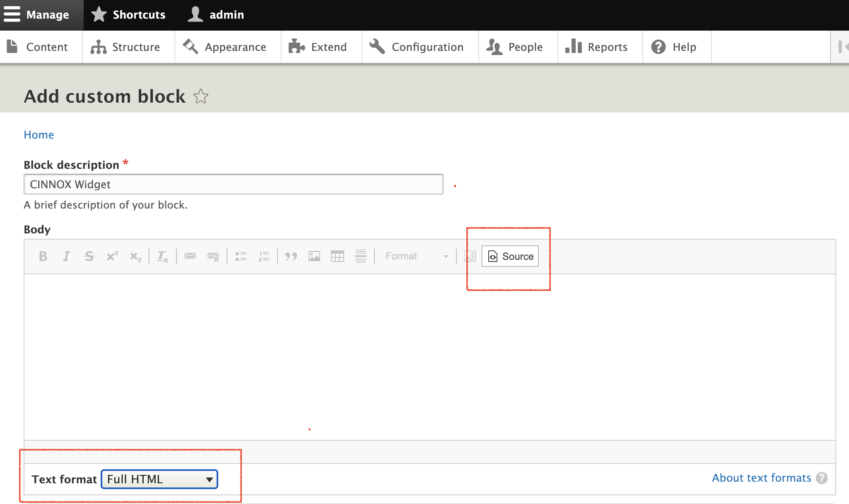Apply Strikethrough formatting icon

pos(89,257)
